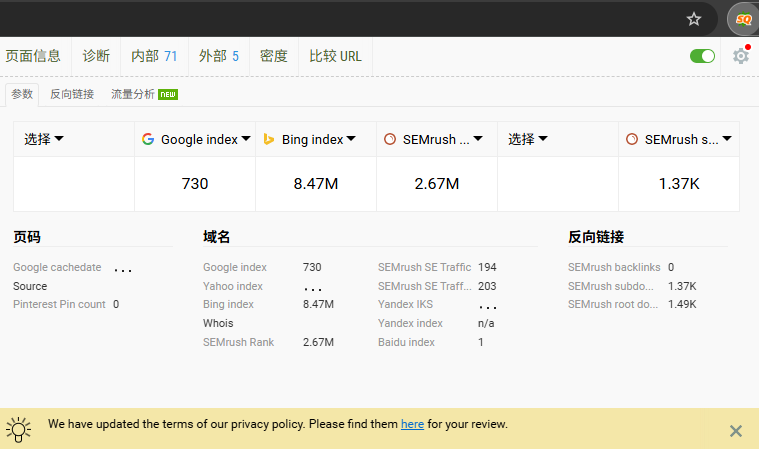Select the 反向链接 sub-tab
Viewport: 759px width, 449px height.
(72, 94)
